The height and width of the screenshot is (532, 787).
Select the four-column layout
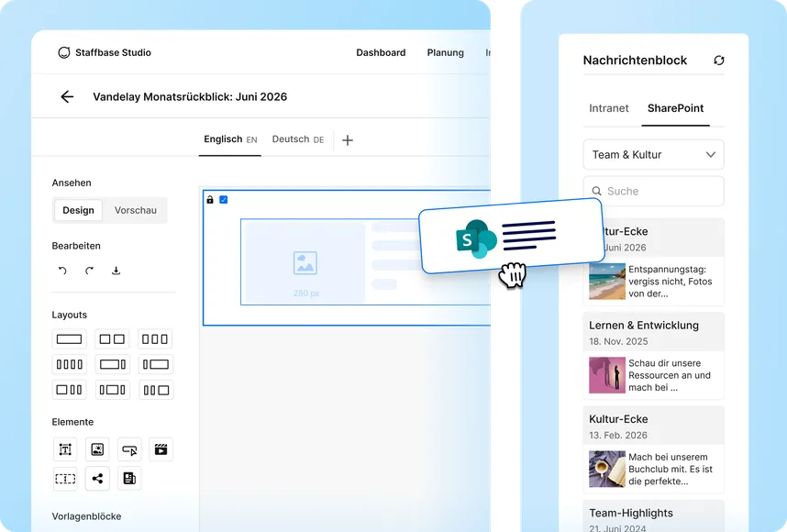(70, 364)
